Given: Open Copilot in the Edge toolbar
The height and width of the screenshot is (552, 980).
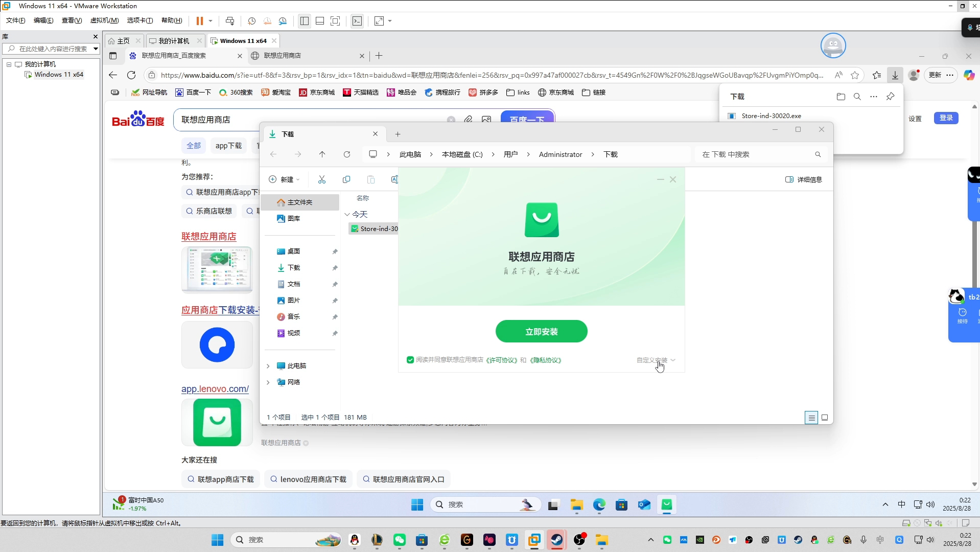Looking at the screenshot, I should click(969, 75).
